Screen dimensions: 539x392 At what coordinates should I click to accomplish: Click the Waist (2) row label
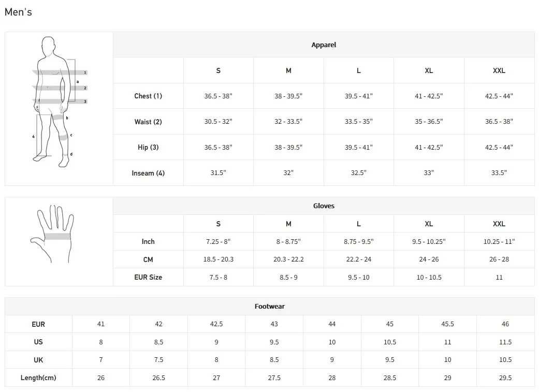click(148, 122)
